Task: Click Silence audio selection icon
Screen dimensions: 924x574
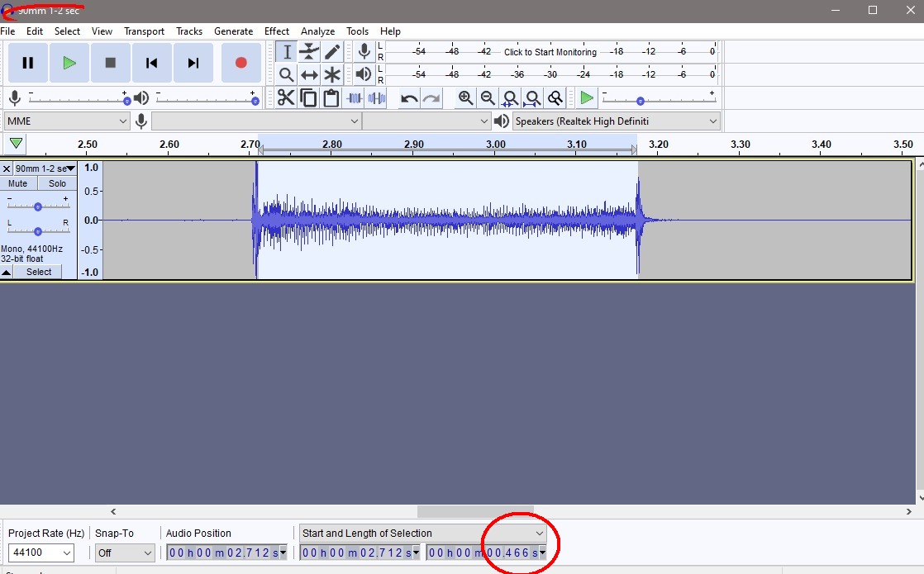Action: click(x=377, y=97)
